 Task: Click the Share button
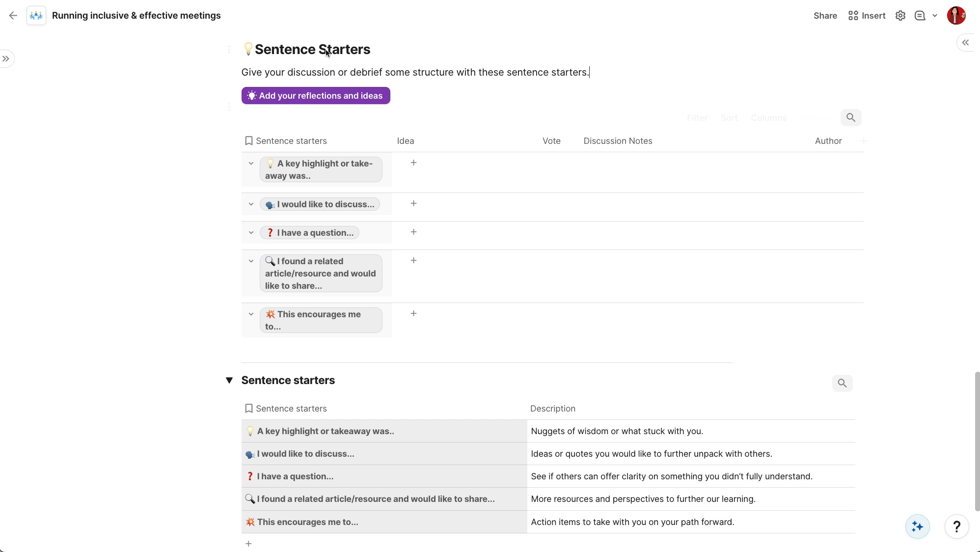click(x=825, y=16)
